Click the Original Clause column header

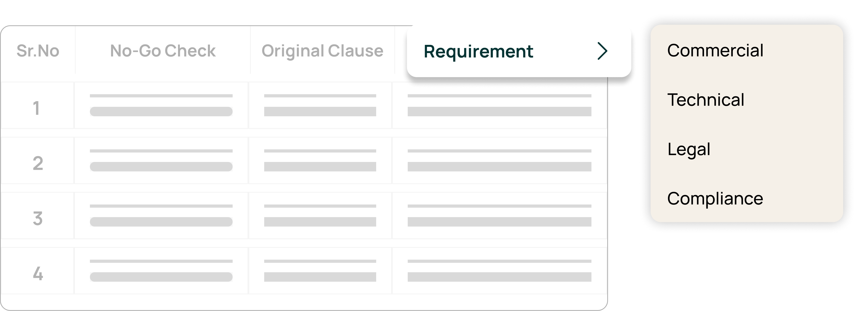pyautogui.click(x=322, y=51)
